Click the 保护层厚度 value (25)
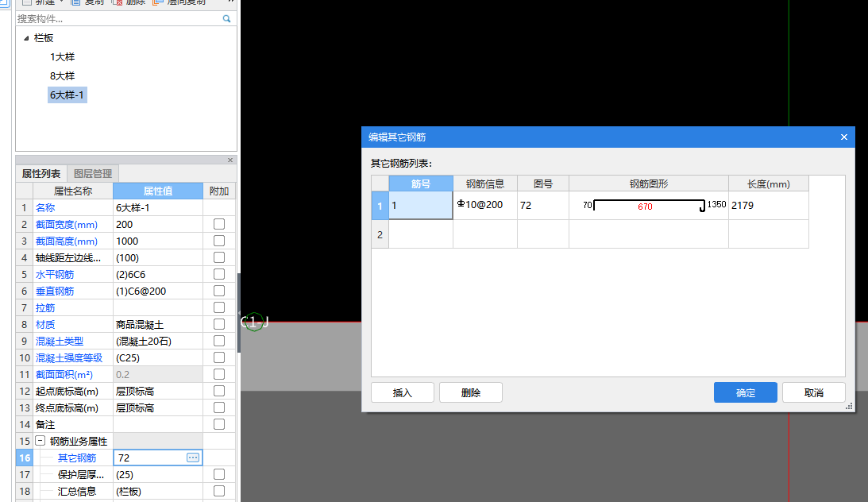Screen dimensions: 868x502 pos(158,475)
